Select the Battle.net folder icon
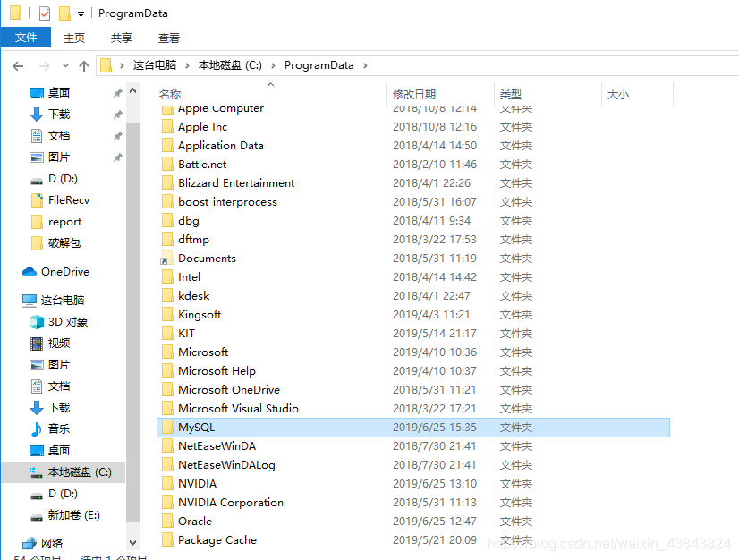The width and height of the screenshot is (739, 560). [166, 164]
